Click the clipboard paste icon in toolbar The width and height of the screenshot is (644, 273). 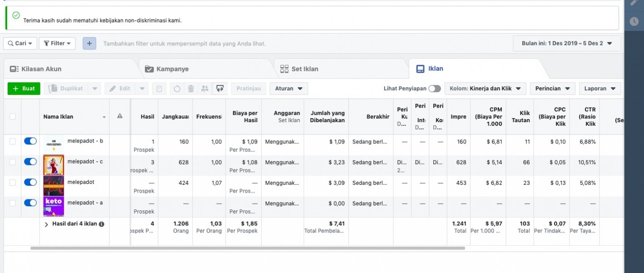click(x=159, y=89)
